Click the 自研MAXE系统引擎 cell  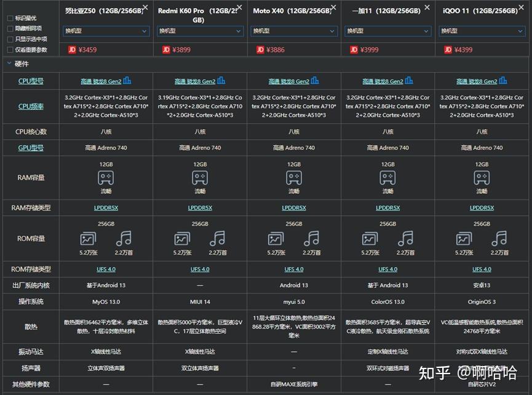(294, 385)
